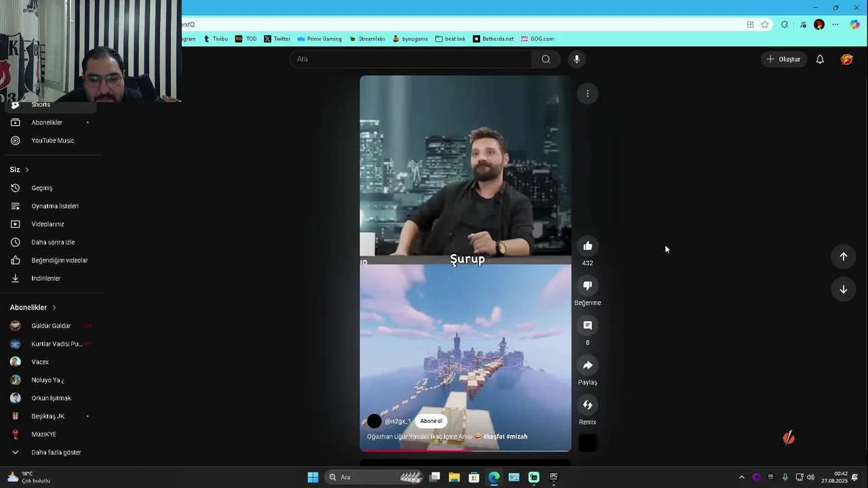
Task: Open Daha sonra izle list
Action: click(52, 242)
